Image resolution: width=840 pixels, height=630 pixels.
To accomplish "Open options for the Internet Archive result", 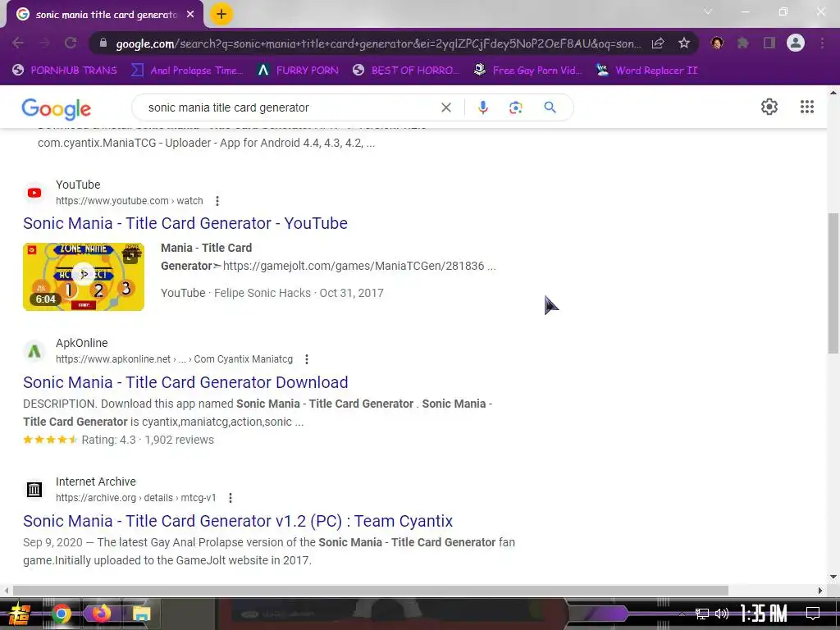I will (231, 498).
